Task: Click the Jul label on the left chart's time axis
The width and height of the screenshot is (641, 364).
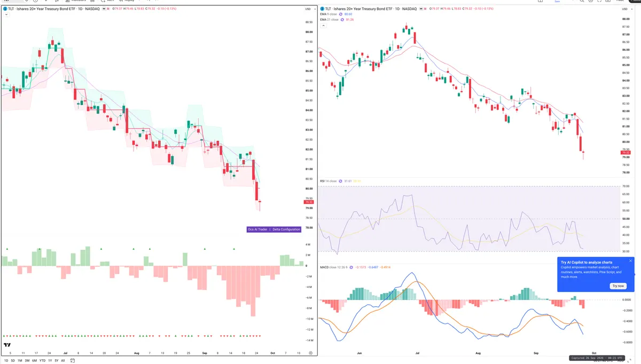Action: pos(65,353)
